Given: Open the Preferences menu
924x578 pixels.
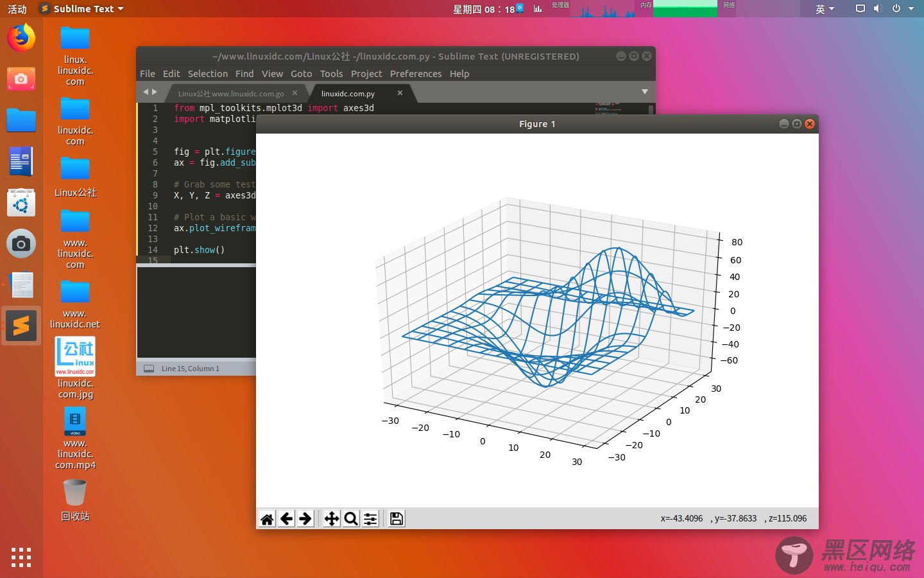Looking at the screenshot, I should click(x=416, y=74).
